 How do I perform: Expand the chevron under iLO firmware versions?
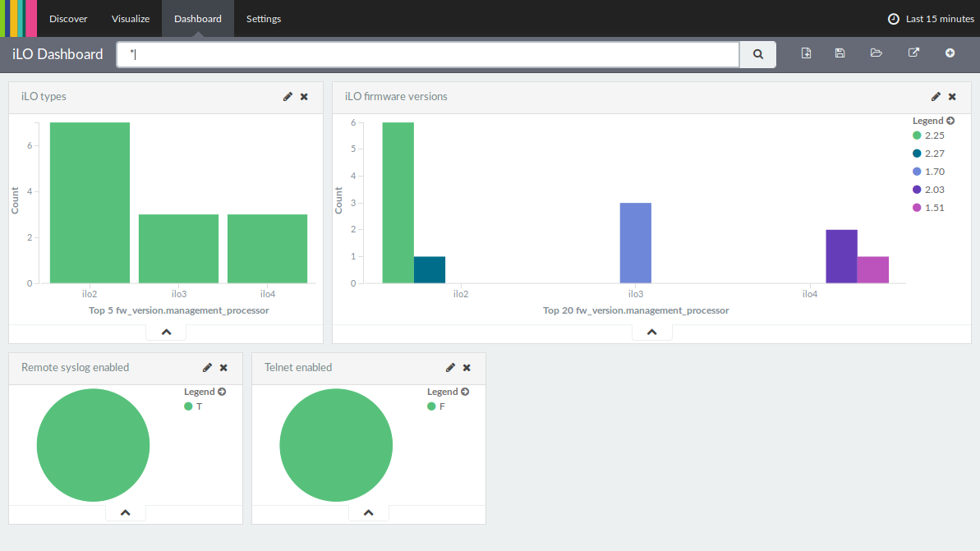pyautogui.click(x=651, y=333)
